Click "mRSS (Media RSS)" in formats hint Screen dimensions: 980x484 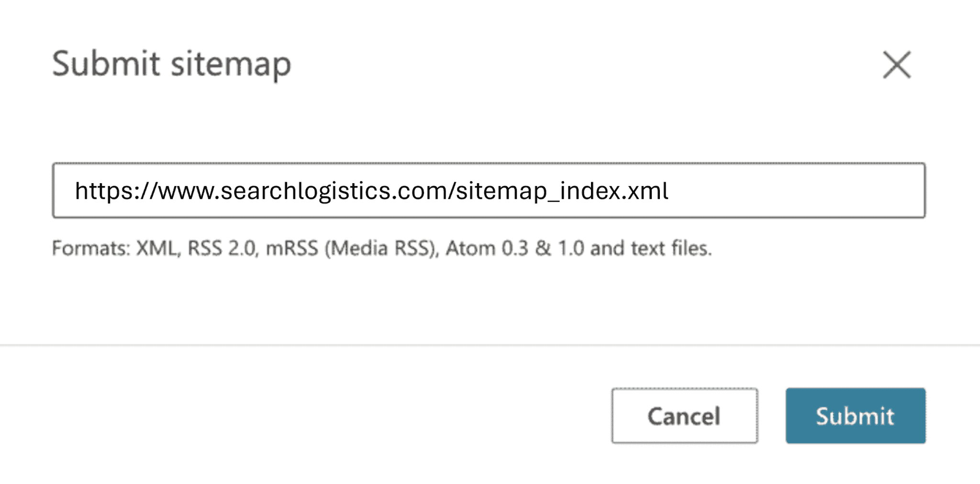pos(352,249)
